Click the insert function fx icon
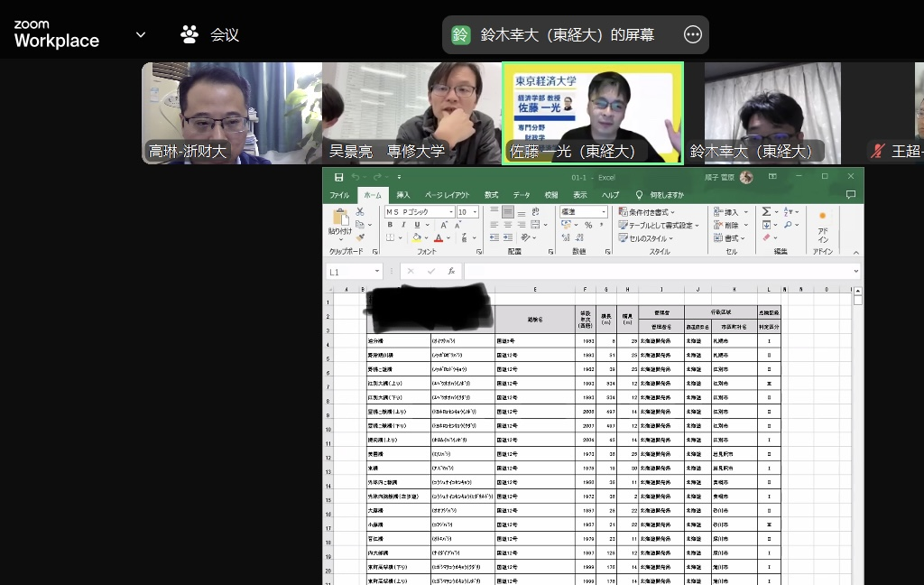 tap(451, 271)
